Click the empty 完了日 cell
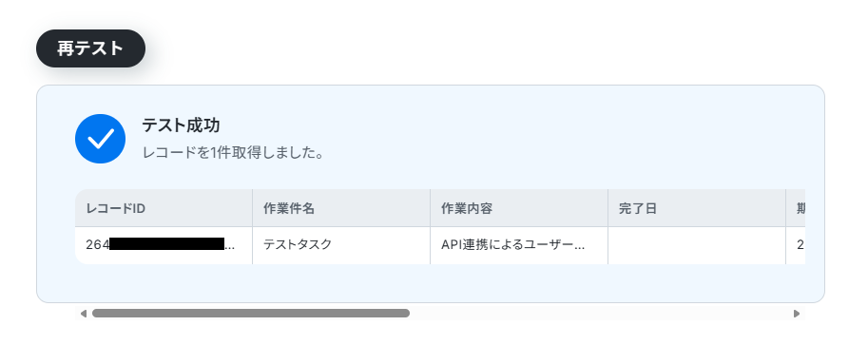The width and height of the screenshot is (868, 345). (697, 245)
